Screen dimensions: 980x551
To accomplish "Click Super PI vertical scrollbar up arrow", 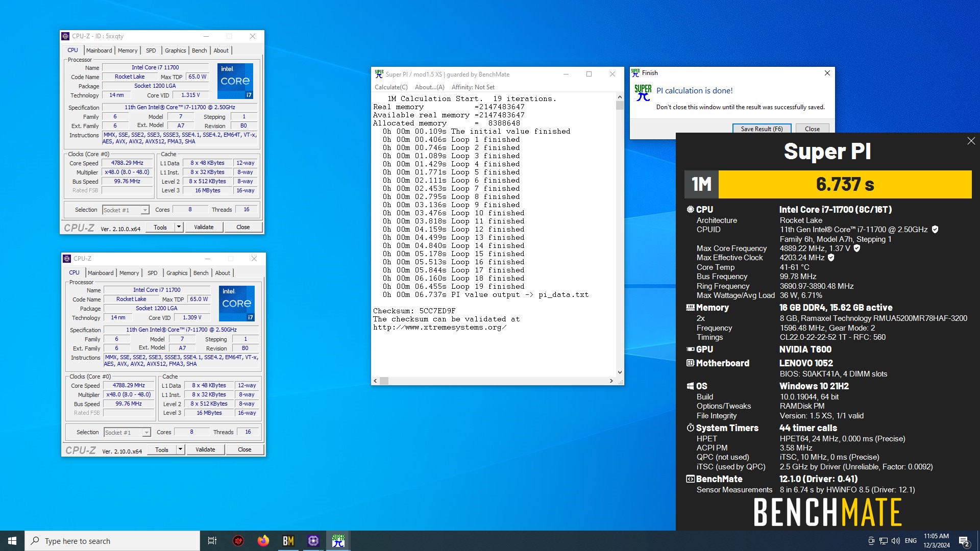I will coord(620,97).
